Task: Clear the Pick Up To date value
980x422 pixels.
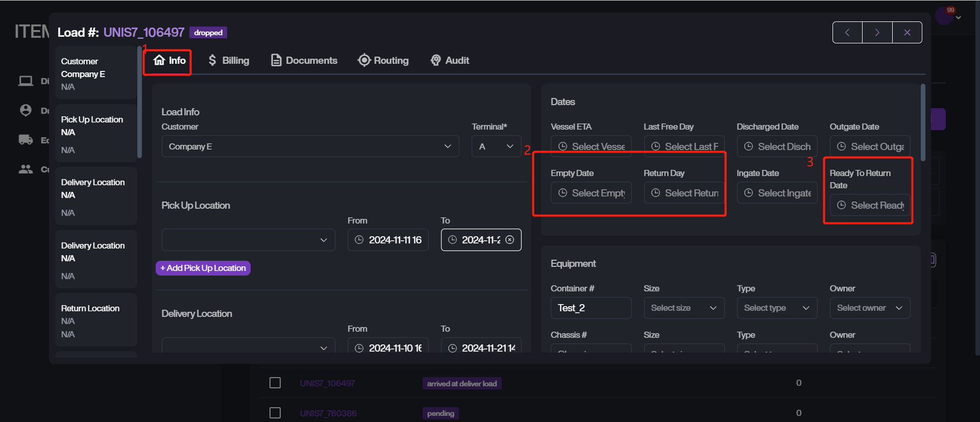Action: tap(509, 240)
